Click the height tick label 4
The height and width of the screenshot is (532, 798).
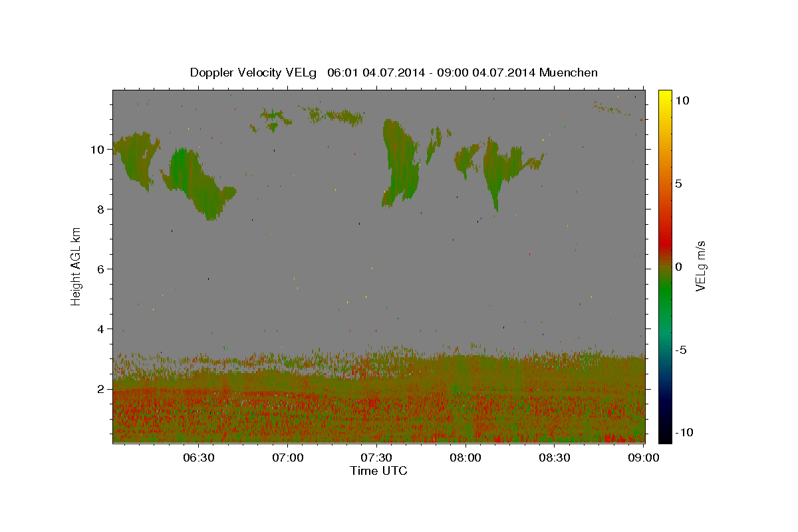pyautogui.click(x=101, y=329)
